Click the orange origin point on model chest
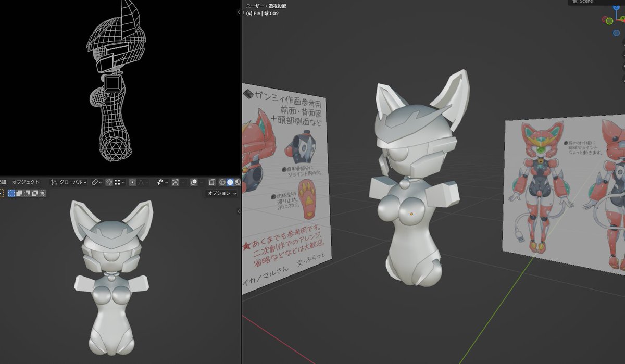This screenshot has height=364, width=625. pos(411,214)
